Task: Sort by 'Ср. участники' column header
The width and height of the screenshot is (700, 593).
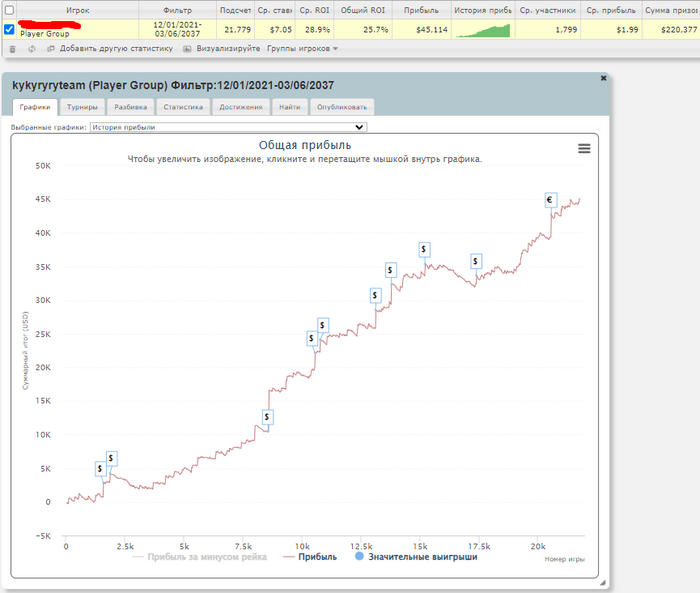Action: (548, 10)
